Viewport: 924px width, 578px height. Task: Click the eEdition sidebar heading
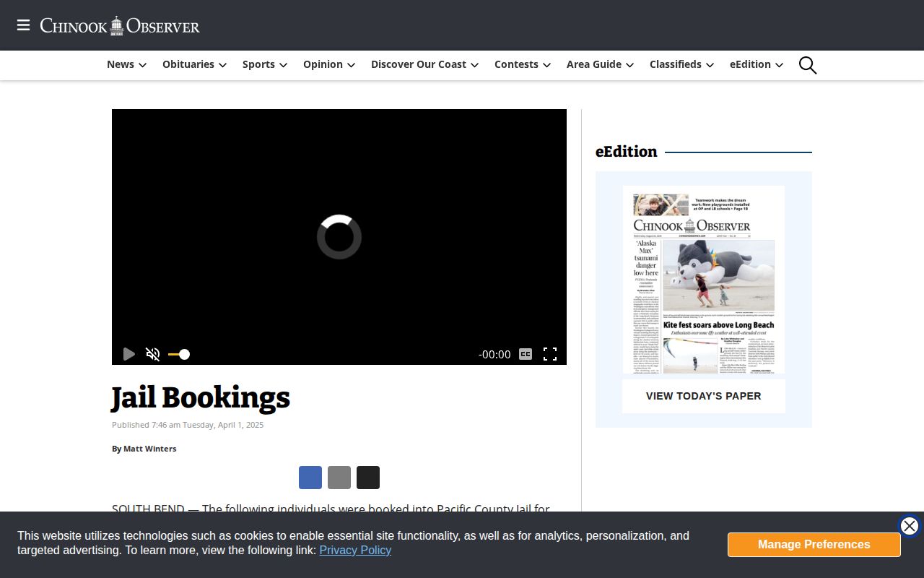click(627, 152)
